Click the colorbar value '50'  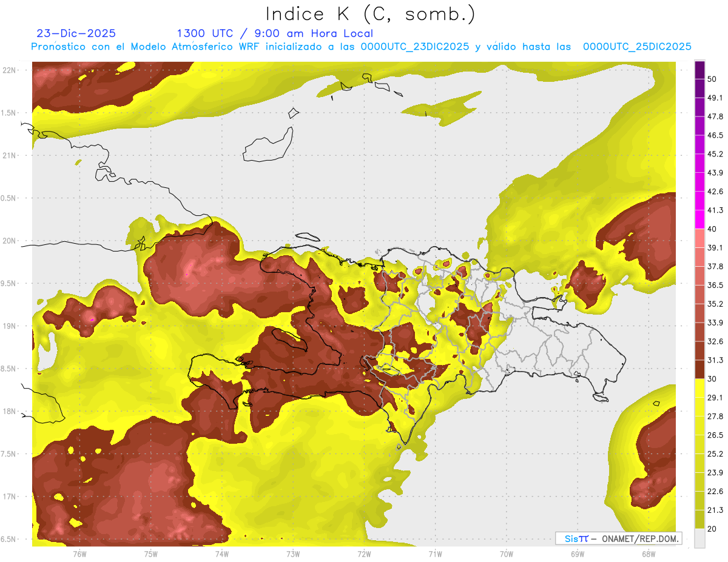coord(713,79)
